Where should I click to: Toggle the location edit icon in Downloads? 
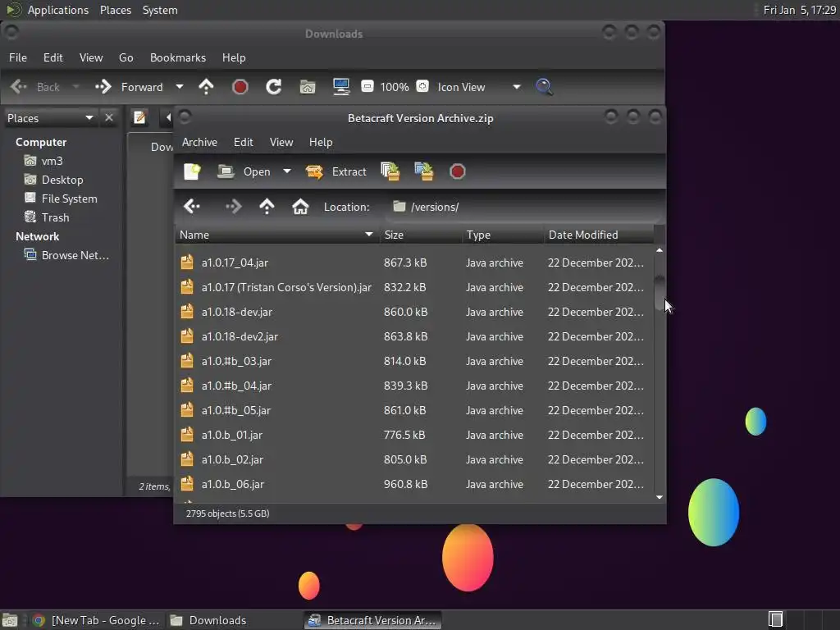click(139, 117)
